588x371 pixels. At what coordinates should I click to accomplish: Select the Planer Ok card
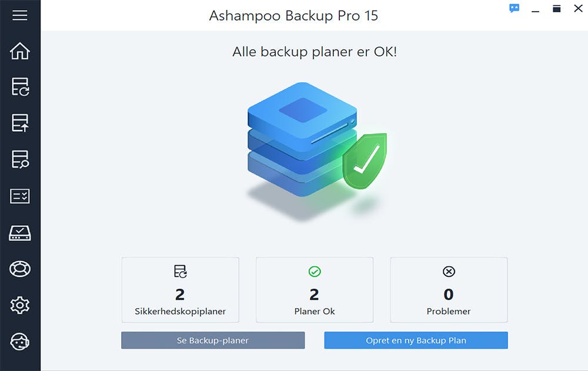315,290
